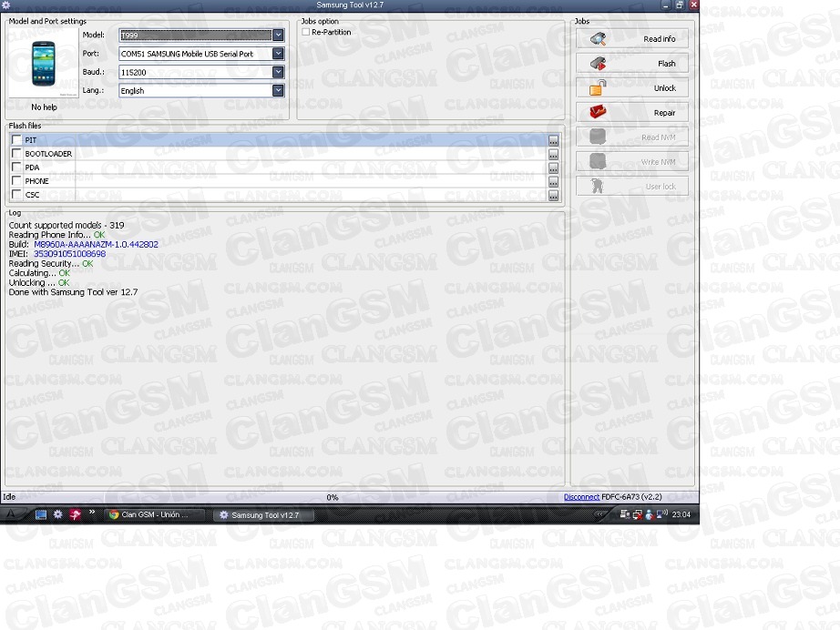This screenshot has width=840, height=630.
Task: Click the blue person tray icon
Action: point(650,514)
